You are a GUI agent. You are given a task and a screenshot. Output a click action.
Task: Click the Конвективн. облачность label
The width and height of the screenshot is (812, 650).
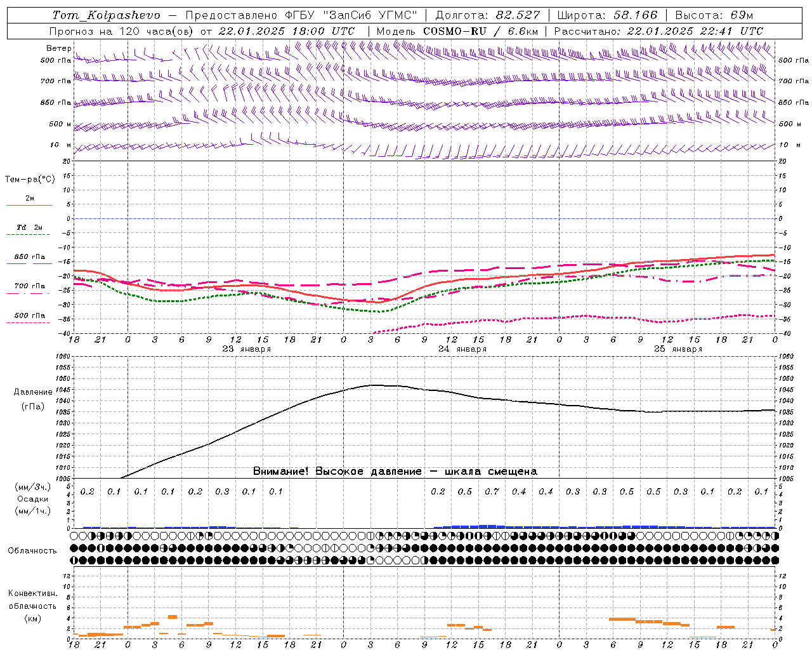32,600
